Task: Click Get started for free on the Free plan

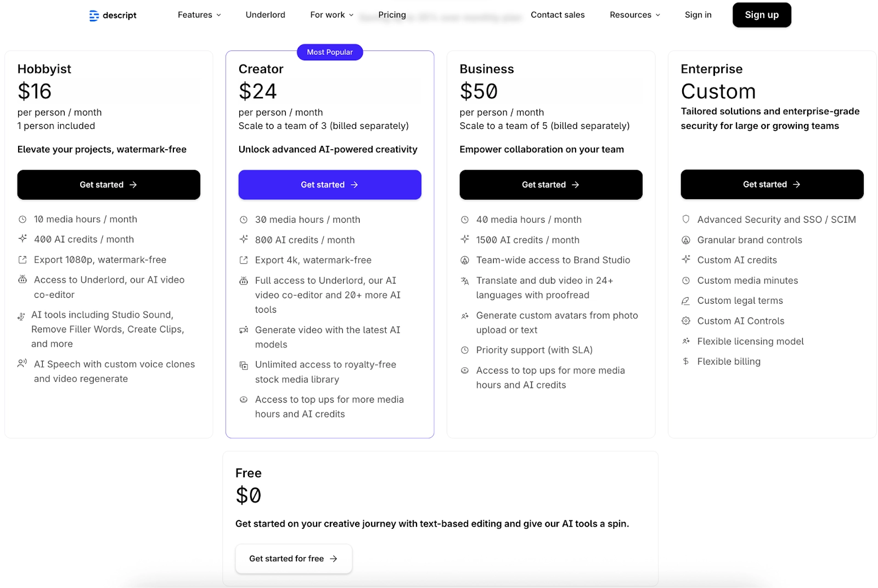Action: [294, 558]
